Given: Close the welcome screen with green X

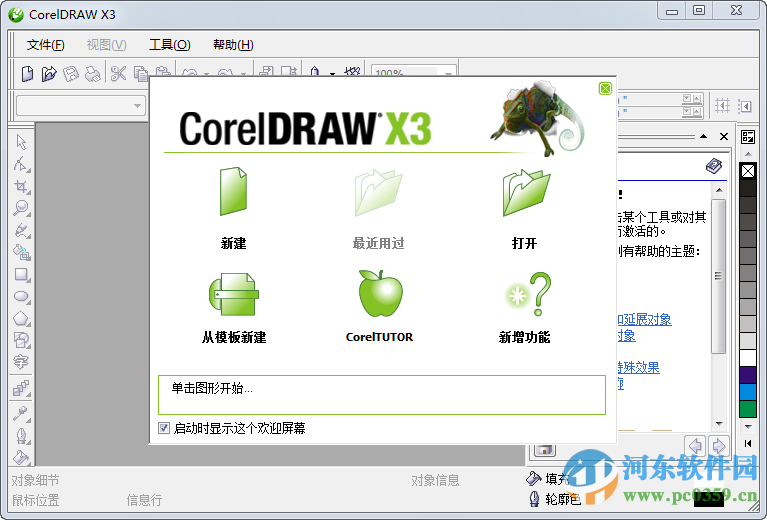Looking at the screenshot, I should (605, 89).
